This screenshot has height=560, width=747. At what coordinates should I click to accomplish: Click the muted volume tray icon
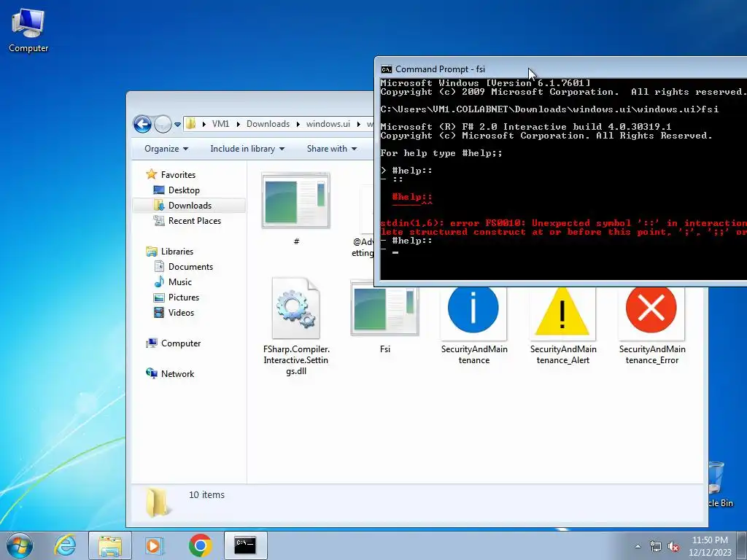tap(673, 547)
